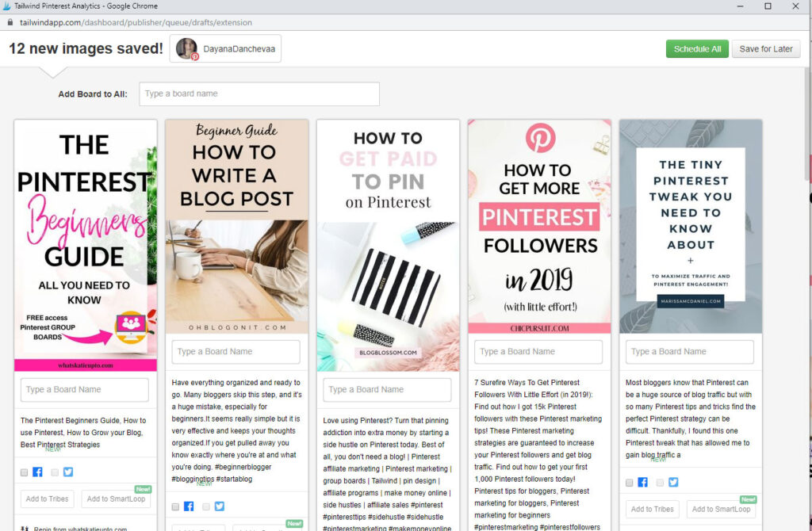
Task: Edit description starting 'Have everything organized'
Action: click(236, 430)
